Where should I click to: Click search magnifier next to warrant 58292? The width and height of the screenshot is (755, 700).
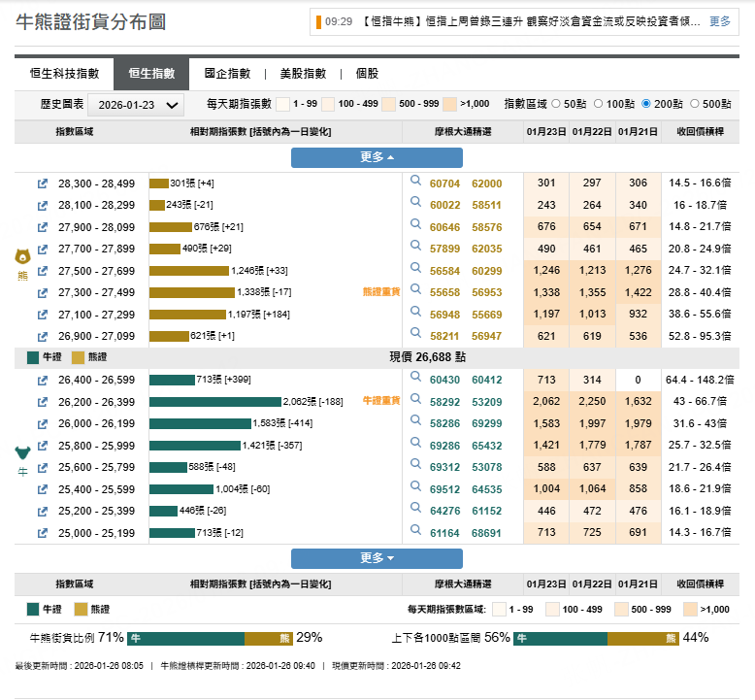415,400
